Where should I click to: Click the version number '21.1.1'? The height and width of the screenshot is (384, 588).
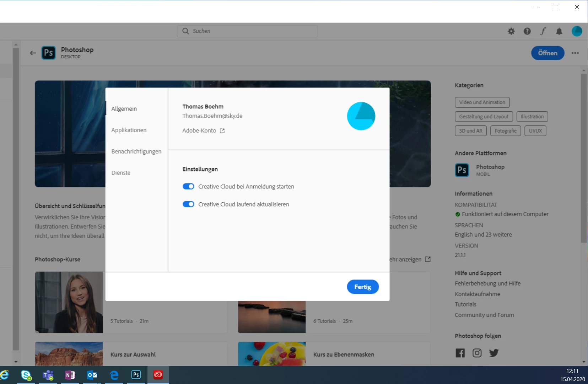tap(460, 255)
